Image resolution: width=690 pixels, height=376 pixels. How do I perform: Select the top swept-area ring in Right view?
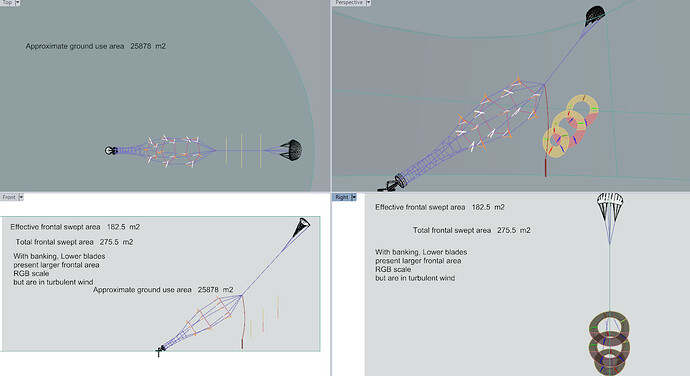click(x=609, y=328)
